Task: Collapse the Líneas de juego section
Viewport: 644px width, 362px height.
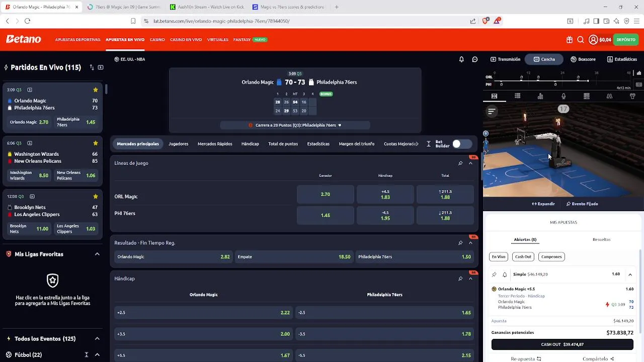Action: pyautogui.click(x=470, y=163)
